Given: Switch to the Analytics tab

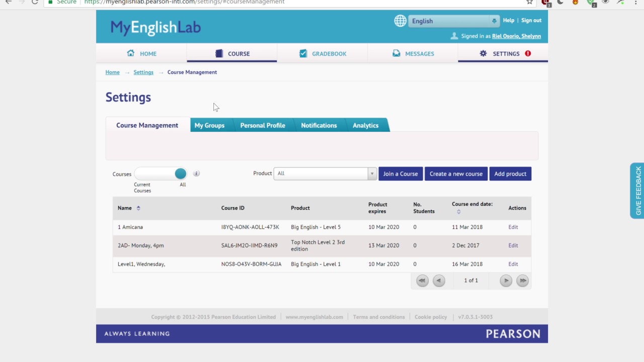Looking at the screenshot, I should (365, 125).
